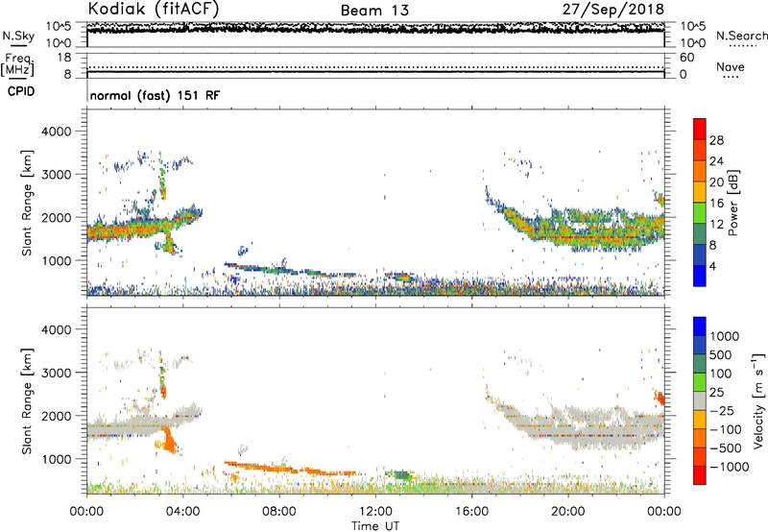This screenshot has height=532, width=768.
Task: Click the bright blue bottom segment of Power colorbar
Action: click(x=700, y=277)
